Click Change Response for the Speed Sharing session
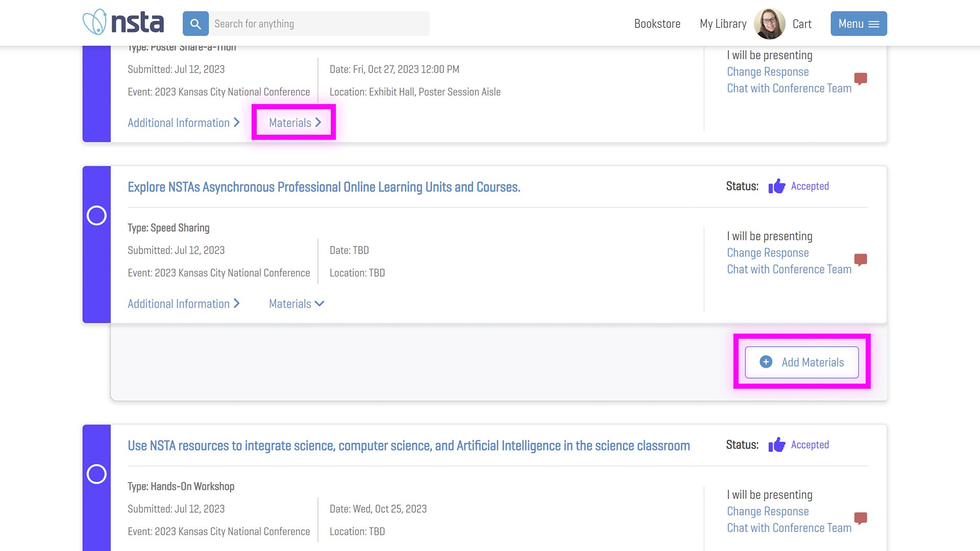This screenshot has height=551, width=980. (x=768, y=253)
